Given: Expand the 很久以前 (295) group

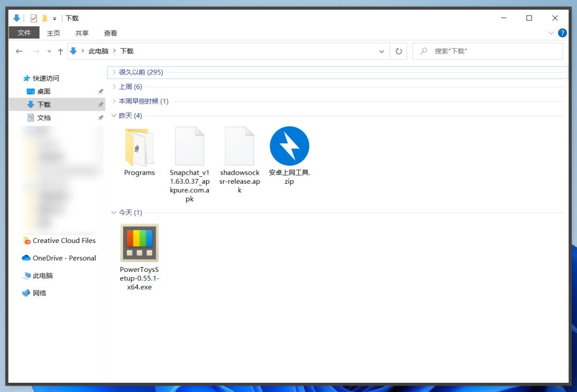Looking at the screenshot, I should (114, 72).
